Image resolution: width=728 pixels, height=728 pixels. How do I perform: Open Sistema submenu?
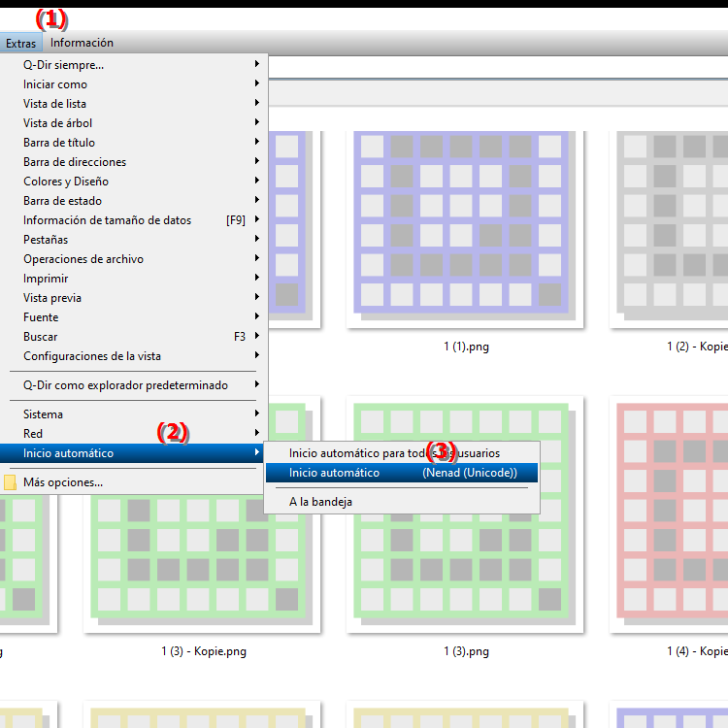point(134,414)
